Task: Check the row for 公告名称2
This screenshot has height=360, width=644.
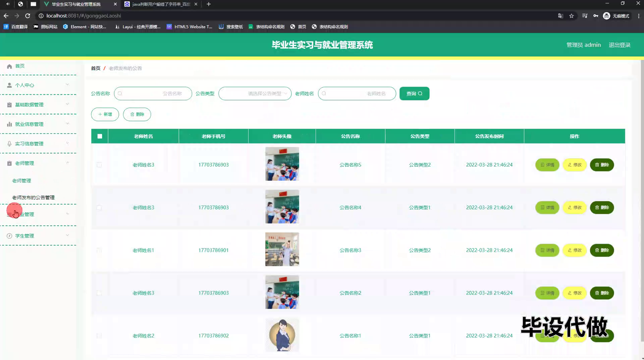Action: tap(99, 293)
